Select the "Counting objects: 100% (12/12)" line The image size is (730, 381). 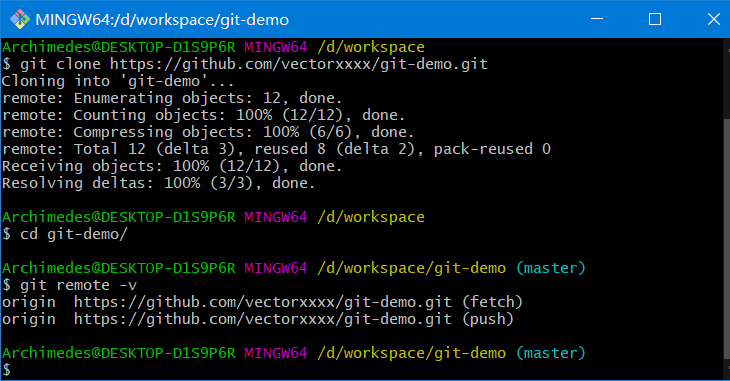pos(203,115)
